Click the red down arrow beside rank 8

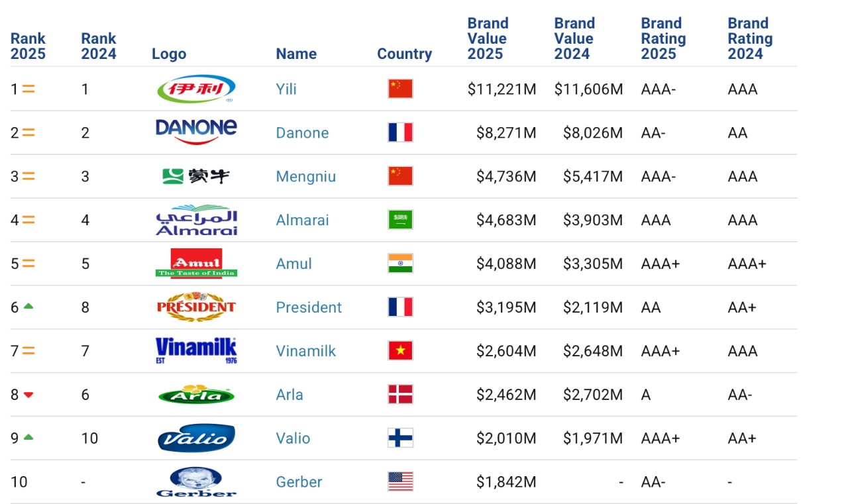tap(28, 395)
